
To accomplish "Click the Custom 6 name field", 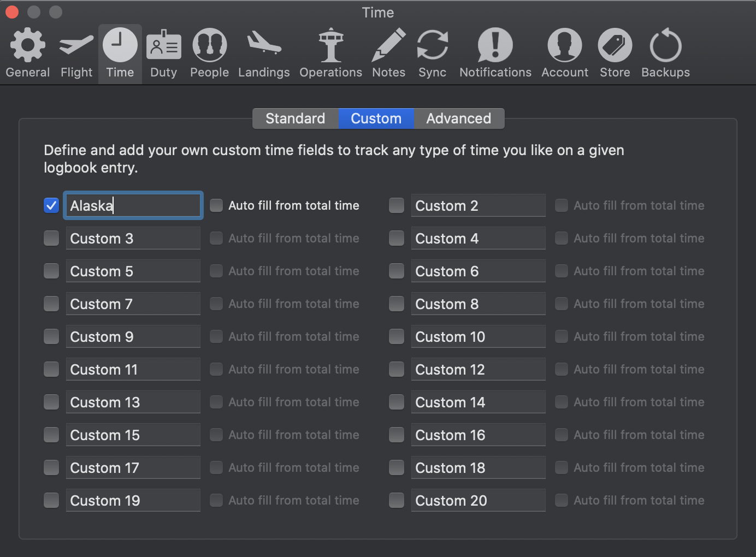I will (x=479, y=271).
